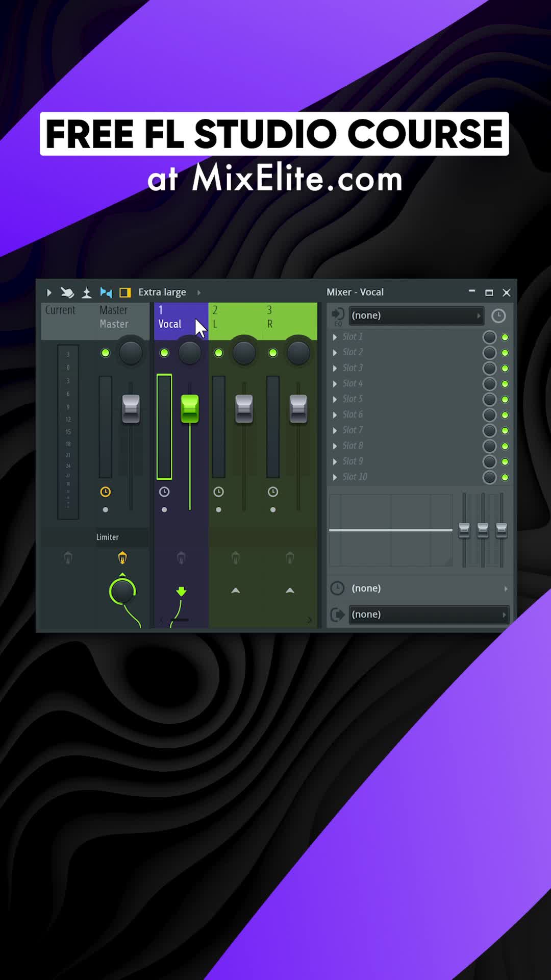
Task: Click track 2 L arm disk icon
Action: tap(235, 558)
